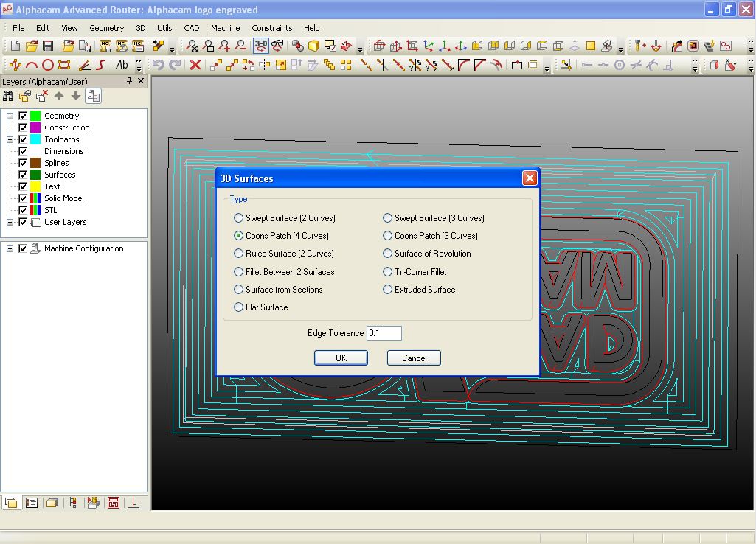Click the green Geometry color swatch
This screenshot has height=544, width=756.
pyautogui.click(x=35, y=116)
